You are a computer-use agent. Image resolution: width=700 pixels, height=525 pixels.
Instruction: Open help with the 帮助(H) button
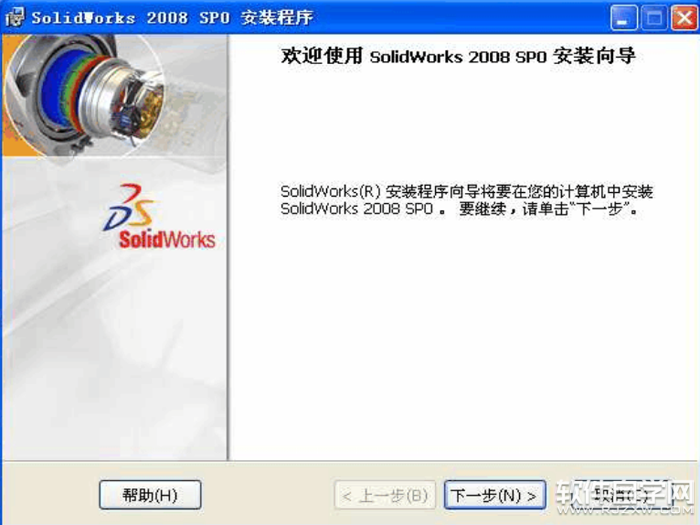[150, 495]
